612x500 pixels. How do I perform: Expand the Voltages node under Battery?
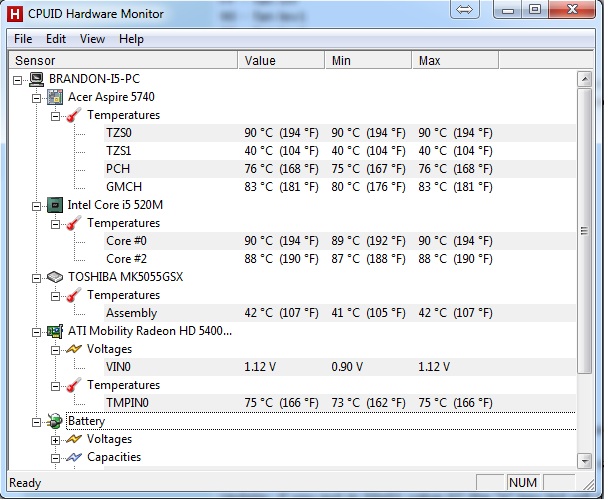(x=55, y=441)
